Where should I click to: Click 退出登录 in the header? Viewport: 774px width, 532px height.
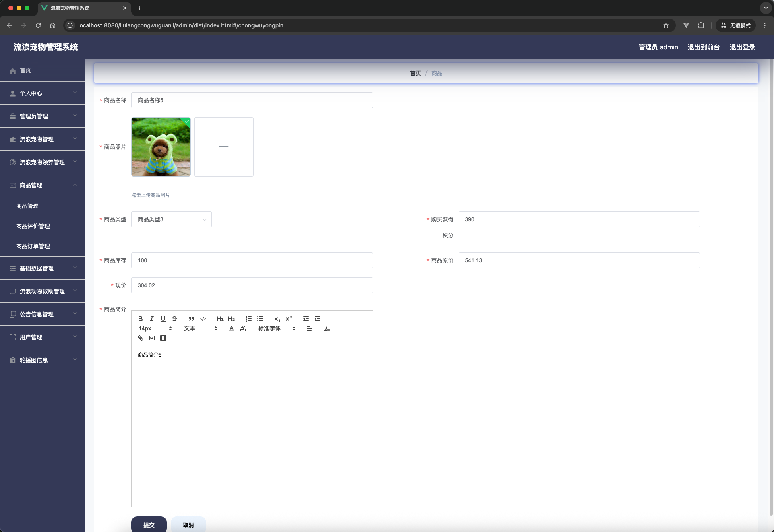pos(742,47)
